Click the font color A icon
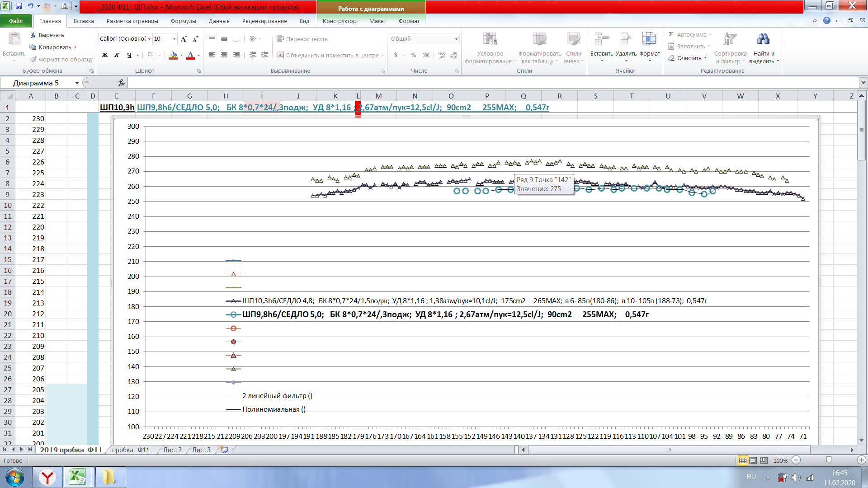 pyautogui.click(x=190, y=55)
